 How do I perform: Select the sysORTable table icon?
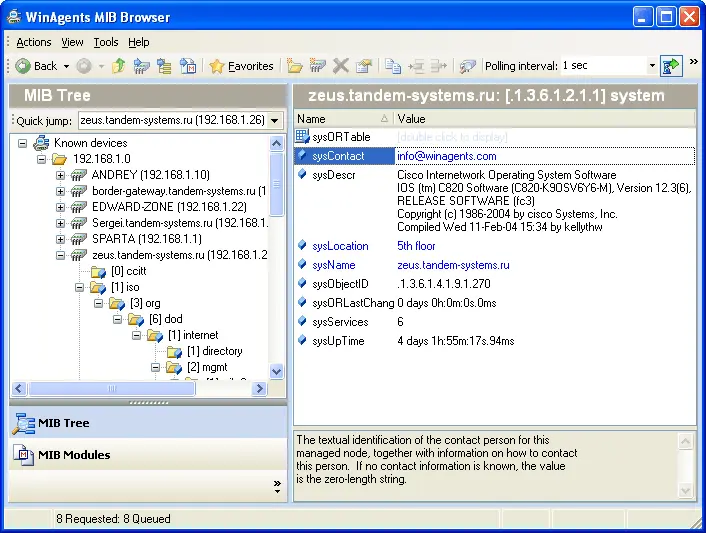[x=303, y=137]
